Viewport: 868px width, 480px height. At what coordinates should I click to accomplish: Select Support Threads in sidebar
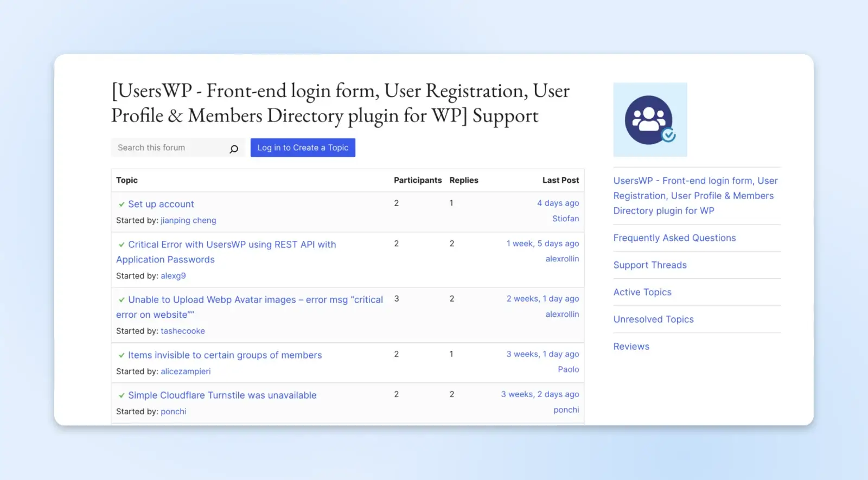650,265
